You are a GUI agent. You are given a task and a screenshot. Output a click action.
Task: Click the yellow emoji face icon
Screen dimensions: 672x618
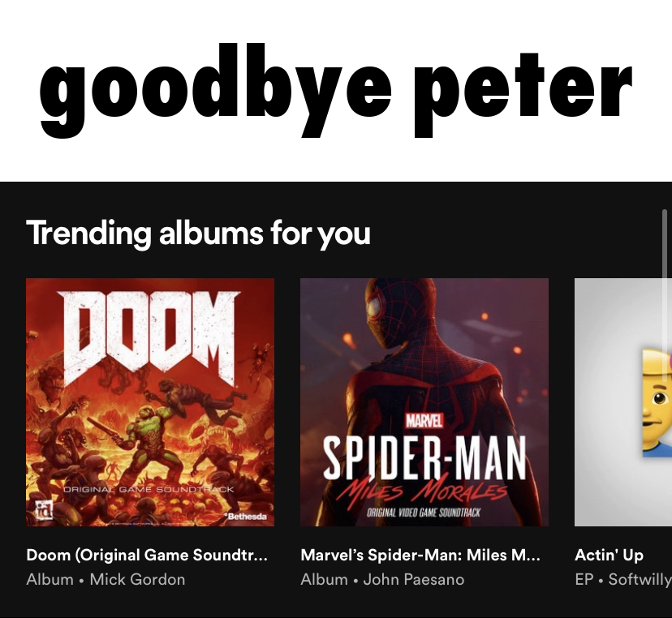pyautogui.click(x=657, y=402)
